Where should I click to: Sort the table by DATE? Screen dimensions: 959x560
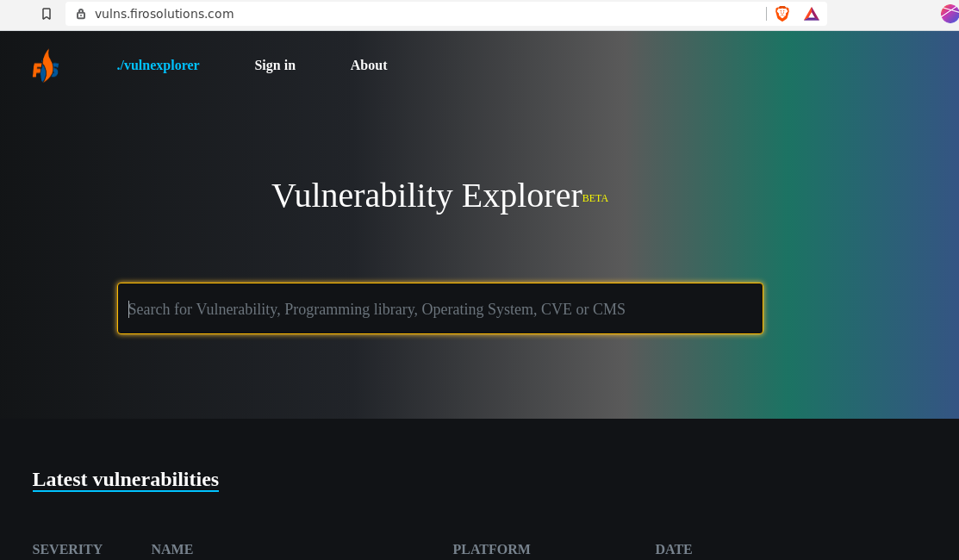coord(674,549)
